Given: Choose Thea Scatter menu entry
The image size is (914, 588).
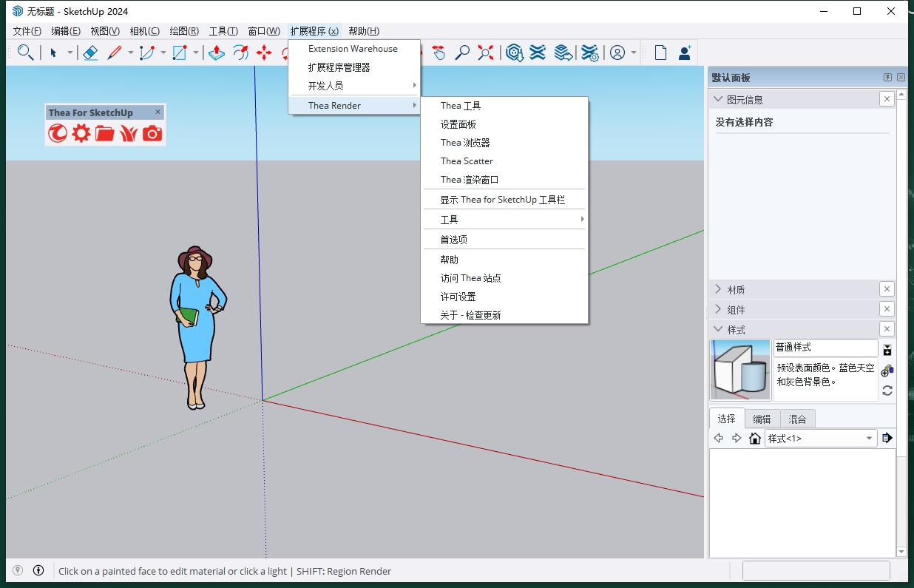Looking at the screenshot, I should click(x=504, y=161).
